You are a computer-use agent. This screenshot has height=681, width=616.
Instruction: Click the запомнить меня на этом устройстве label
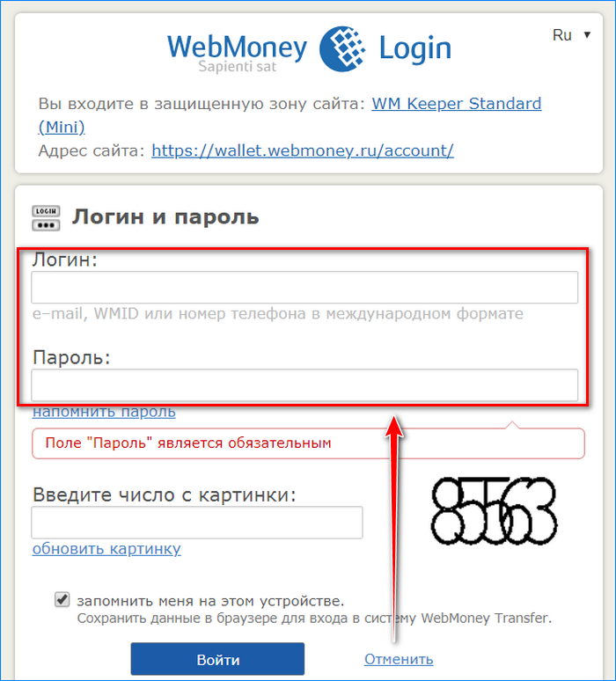[x=210, y=601]
